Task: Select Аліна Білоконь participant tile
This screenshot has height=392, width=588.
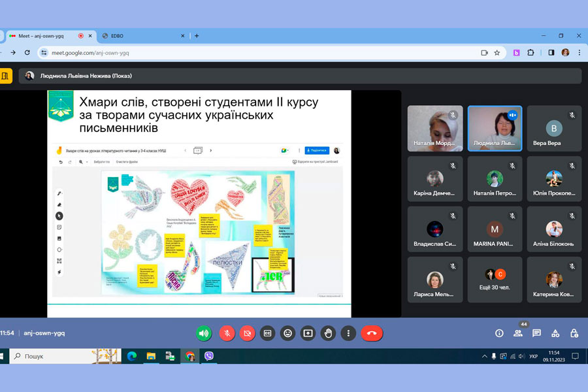Action: point(554,229)
